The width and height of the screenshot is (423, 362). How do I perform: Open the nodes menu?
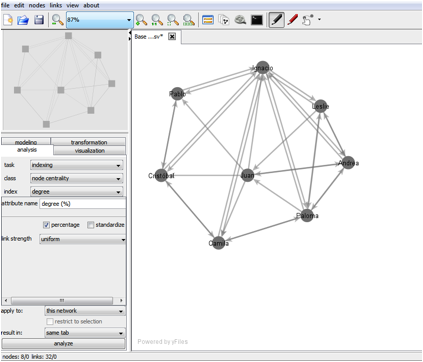pos(37,5)
